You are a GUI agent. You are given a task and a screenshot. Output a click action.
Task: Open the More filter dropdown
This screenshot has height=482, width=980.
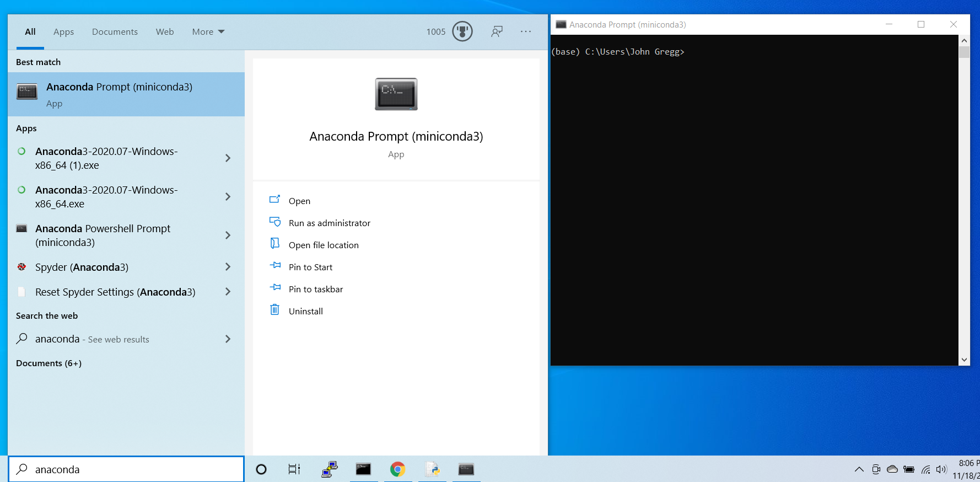(208, 32)
